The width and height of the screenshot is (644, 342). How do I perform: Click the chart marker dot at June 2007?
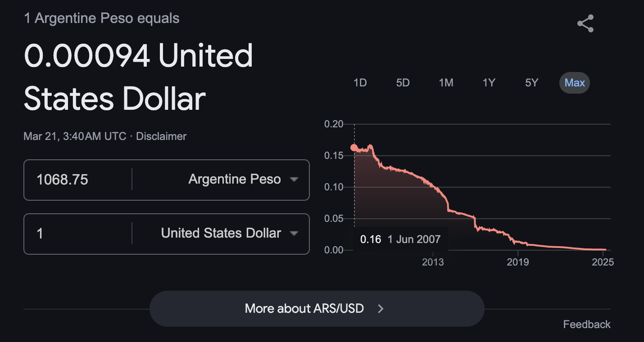[354, 148]
